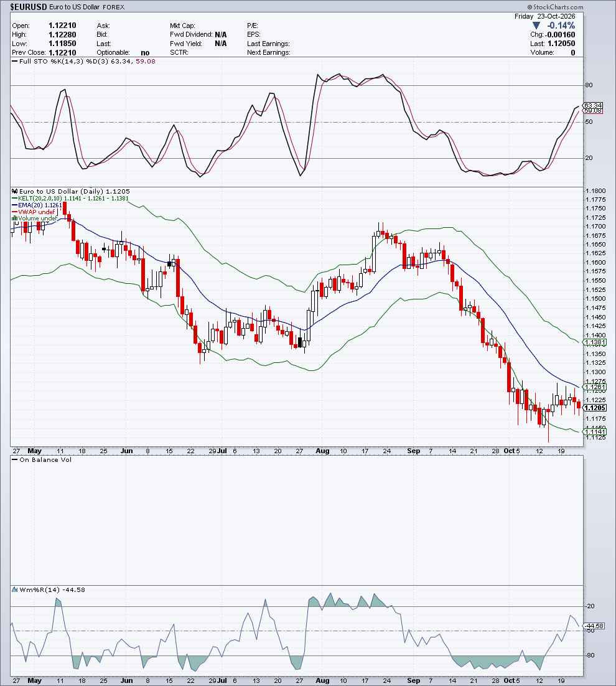This screenshot has width=616, height=686.
Task: Click the area-chart icon beside Wm%R(14)
Action: click(x=15, y=590)
